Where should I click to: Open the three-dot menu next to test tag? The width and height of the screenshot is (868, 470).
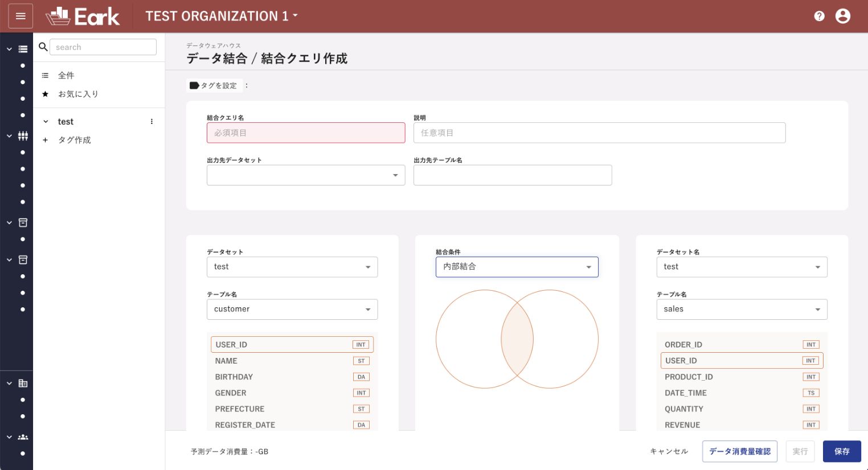(x=152, y=121)
